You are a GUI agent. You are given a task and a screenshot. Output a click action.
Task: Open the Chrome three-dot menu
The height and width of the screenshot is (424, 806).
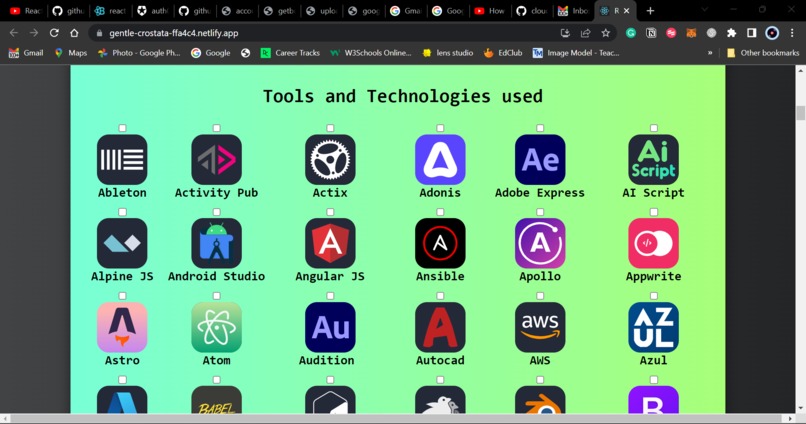point(792,33)
